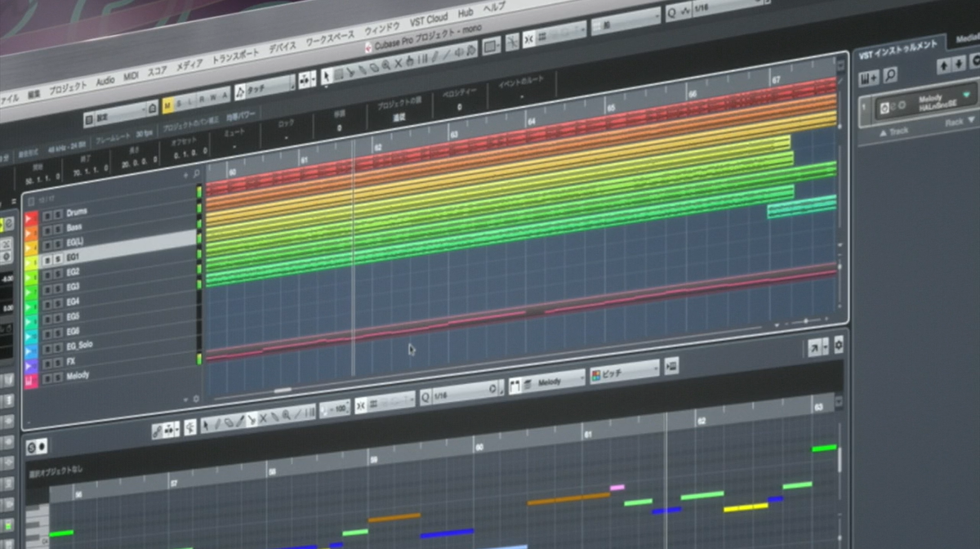Open the automation mode タッチ dropdown
This screenshot has width=980, height=549.
(265, 87)
